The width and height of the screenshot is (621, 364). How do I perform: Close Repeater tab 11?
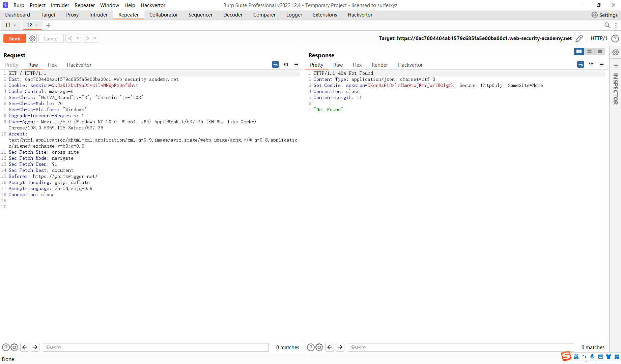15,25
